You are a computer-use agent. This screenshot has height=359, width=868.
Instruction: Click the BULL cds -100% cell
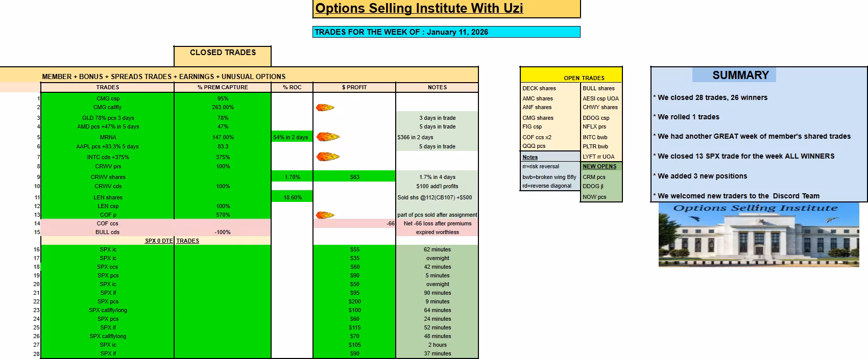223,232
